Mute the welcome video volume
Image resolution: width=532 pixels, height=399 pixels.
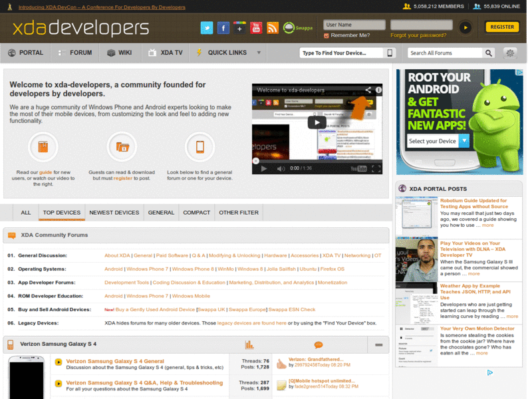point(281,169)
